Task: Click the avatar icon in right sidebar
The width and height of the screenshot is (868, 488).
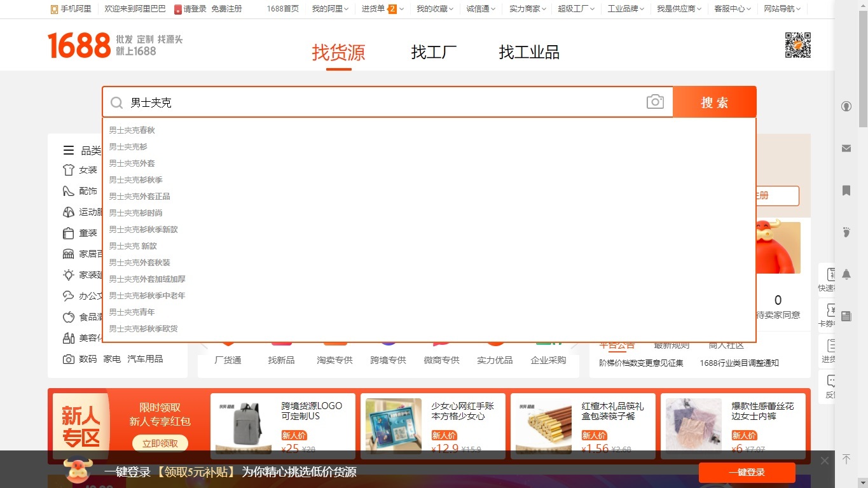Action: (846, 106)
